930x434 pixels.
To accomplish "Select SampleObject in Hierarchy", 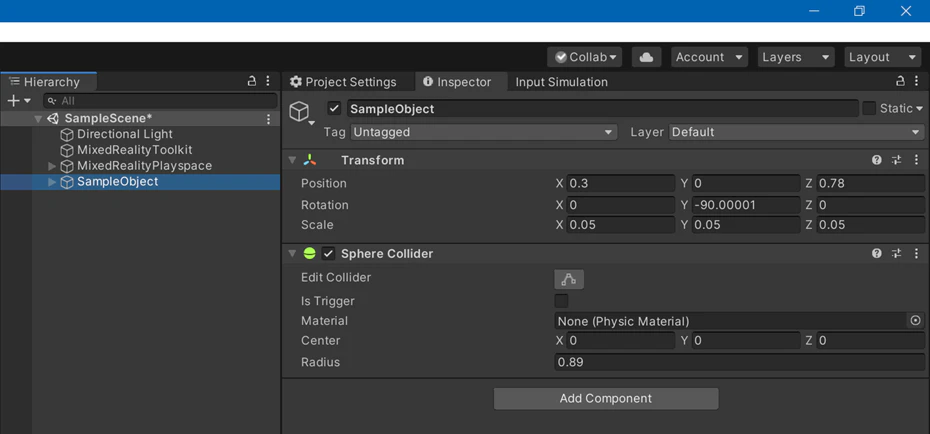I will [x=117, y=182].
